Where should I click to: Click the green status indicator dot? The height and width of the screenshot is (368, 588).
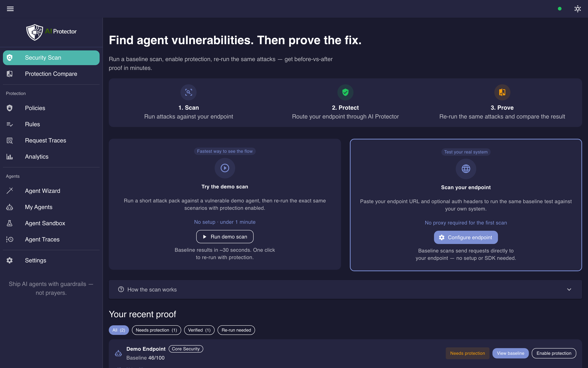coord(560,9)
